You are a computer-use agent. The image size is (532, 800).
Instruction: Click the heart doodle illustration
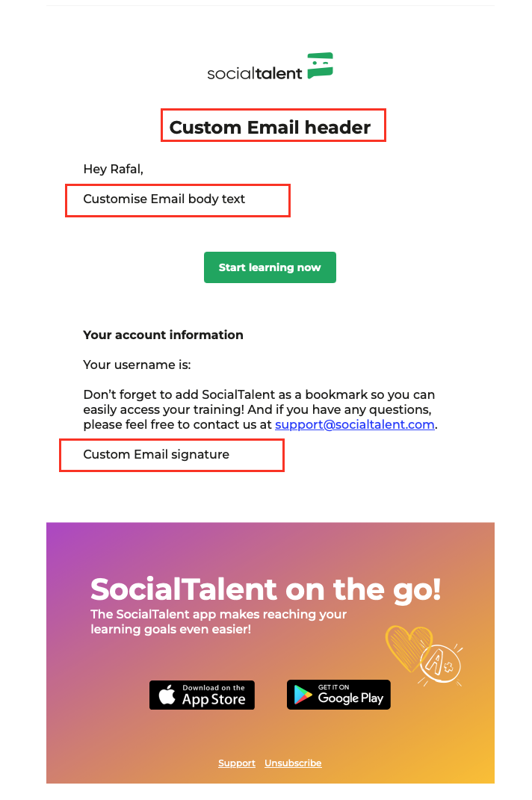408,648
